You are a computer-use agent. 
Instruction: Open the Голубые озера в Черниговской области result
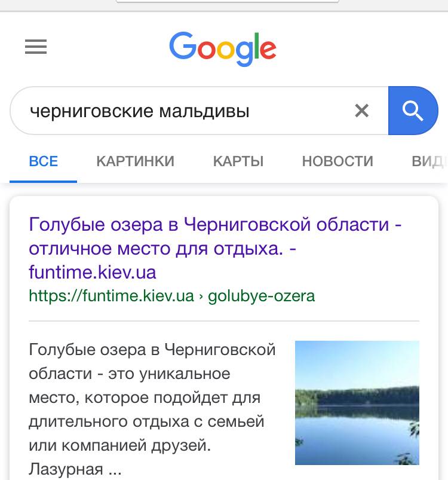[x=215, y=225]
